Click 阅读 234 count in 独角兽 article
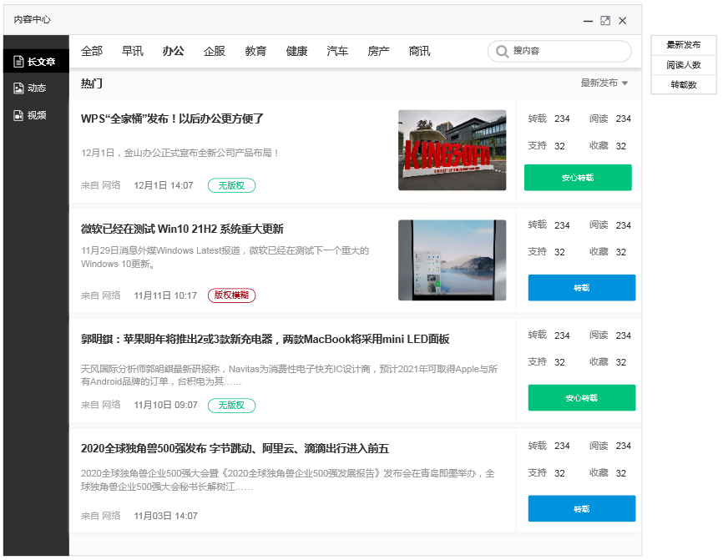Screen dimensions: 728x560 pos(610,446)
